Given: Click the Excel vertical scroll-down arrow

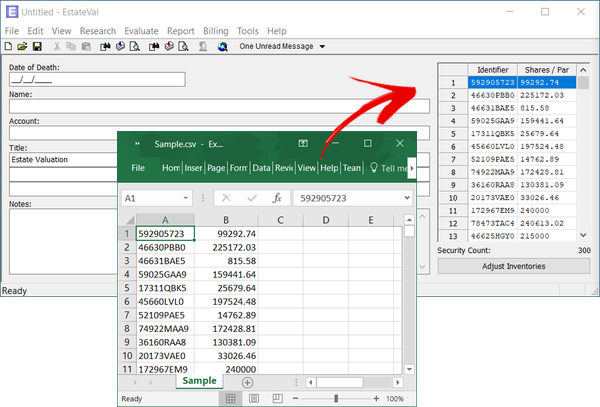Looking at the screenshot, I should 409,369.
